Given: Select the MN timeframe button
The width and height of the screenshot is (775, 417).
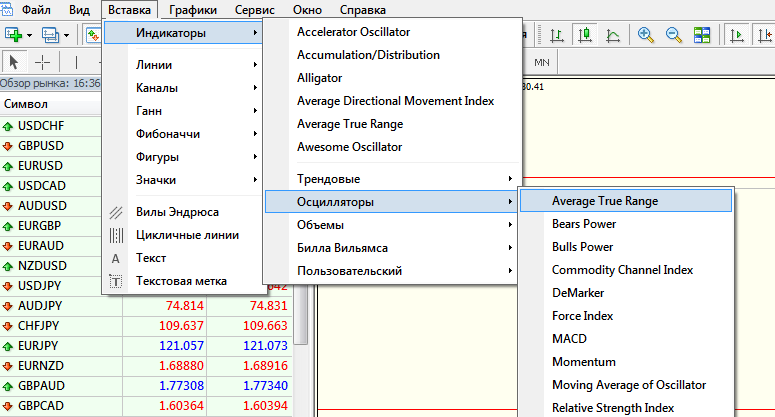Looking at the screenshot, I should pyautogui.click(x=542, y=62).
